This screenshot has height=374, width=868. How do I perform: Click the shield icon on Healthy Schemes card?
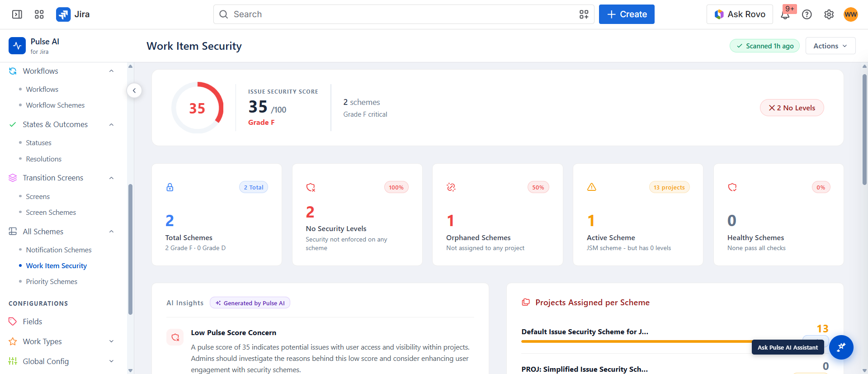coord(732,187)
